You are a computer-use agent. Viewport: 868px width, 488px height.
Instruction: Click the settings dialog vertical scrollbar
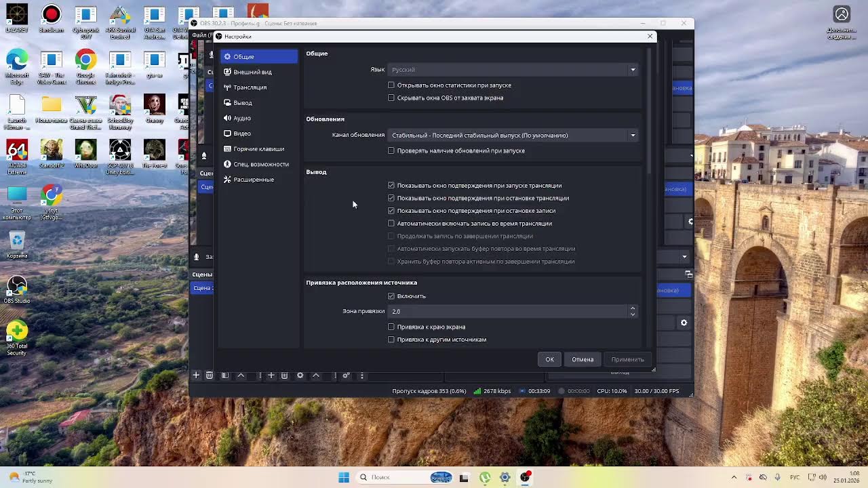649,112
